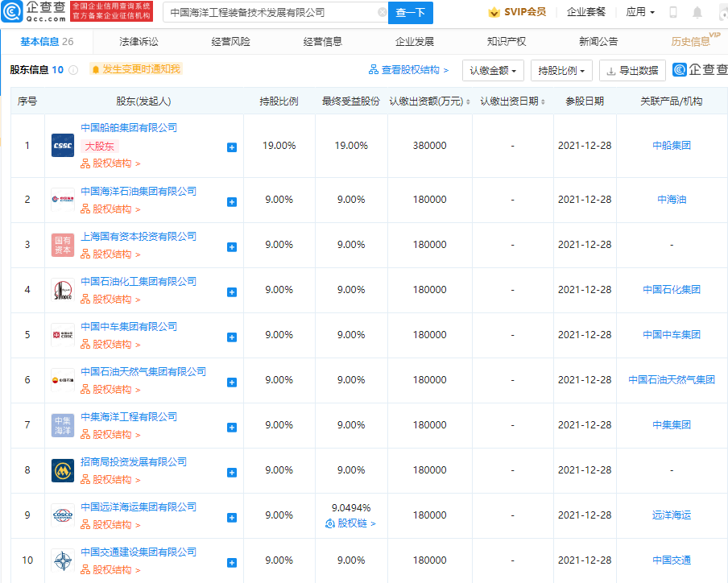This screenshot has height=583, width=728.
Task: Expand the 中国中车集团有限公司 row plus icon
Action: coord(232,336)
